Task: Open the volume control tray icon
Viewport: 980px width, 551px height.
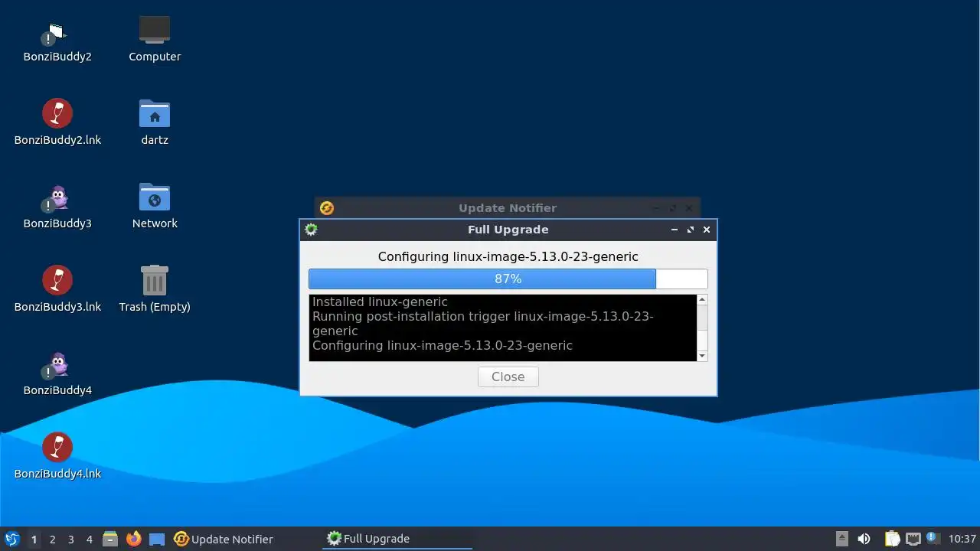Action: 864,539
